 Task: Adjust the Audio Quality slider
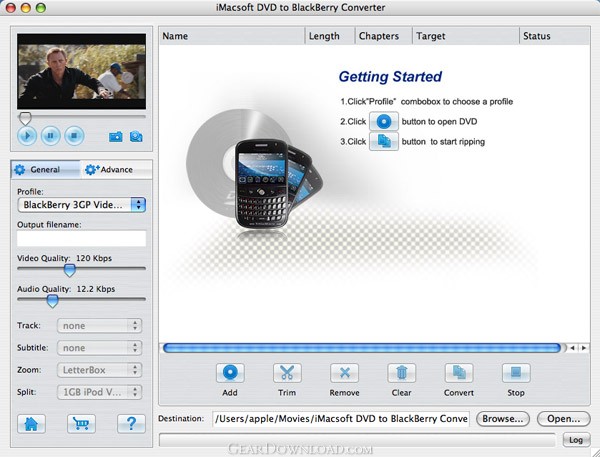point(52,301)
